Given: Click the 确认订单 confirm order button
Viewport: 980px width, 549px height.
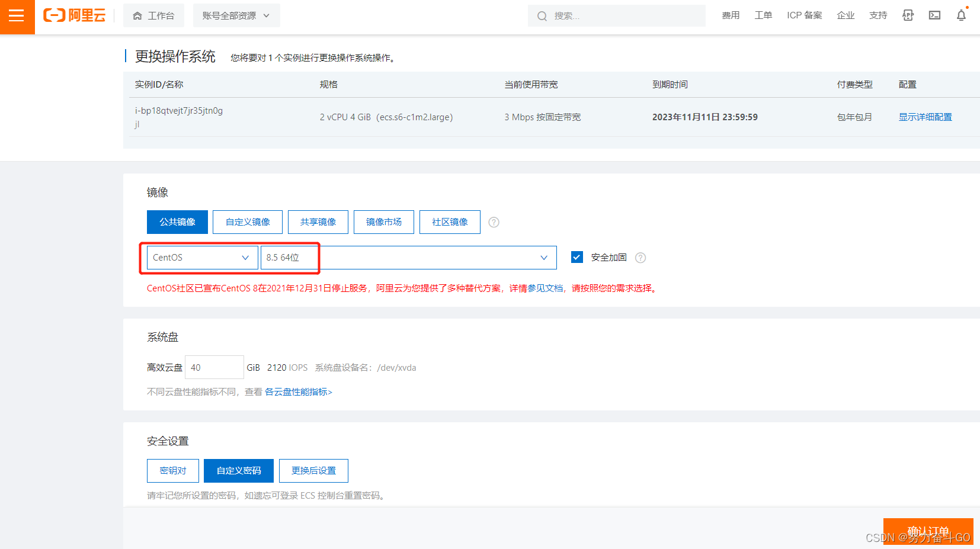Looking at the screenshot, I should pos(928,531).
